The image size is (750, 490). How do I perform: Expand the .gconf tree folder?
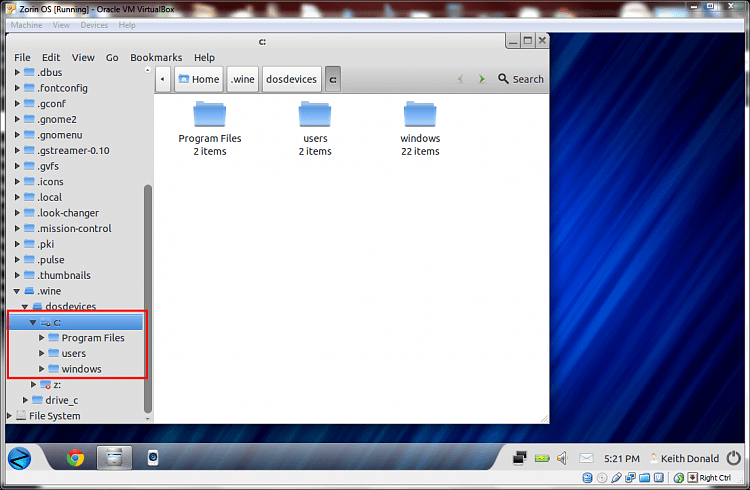point(17,103)
